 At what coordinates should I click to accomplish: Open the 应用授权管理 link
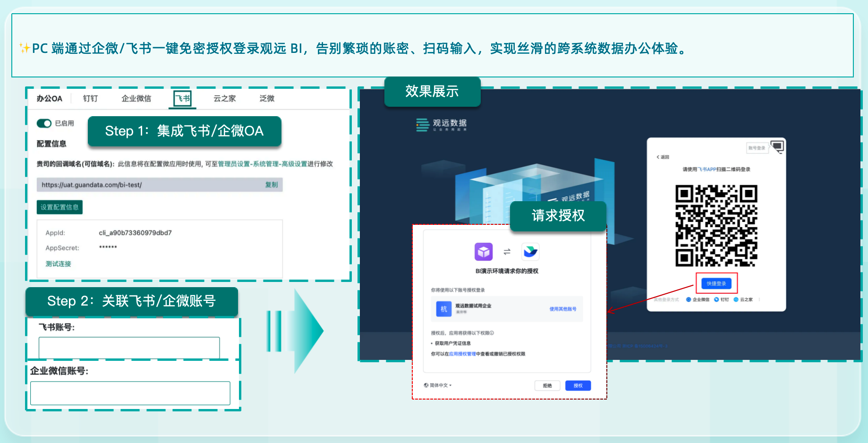462,354
